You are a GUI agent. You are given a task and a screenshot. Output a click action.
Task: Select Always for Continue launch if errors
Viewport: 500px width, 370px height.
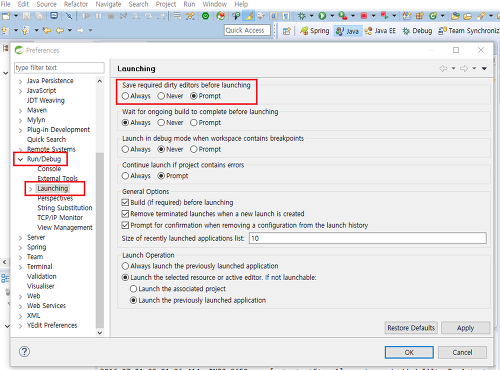136,176
